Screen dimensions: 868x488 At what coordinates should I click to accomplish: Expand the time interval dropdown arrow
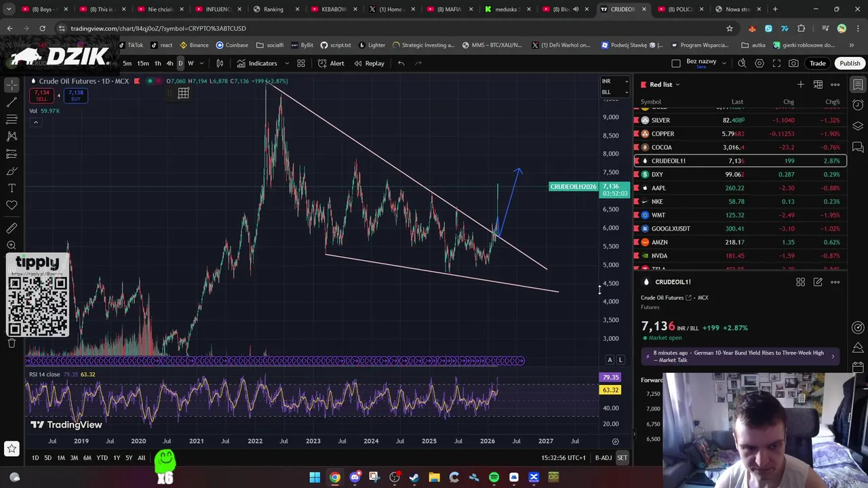point(202,63)
